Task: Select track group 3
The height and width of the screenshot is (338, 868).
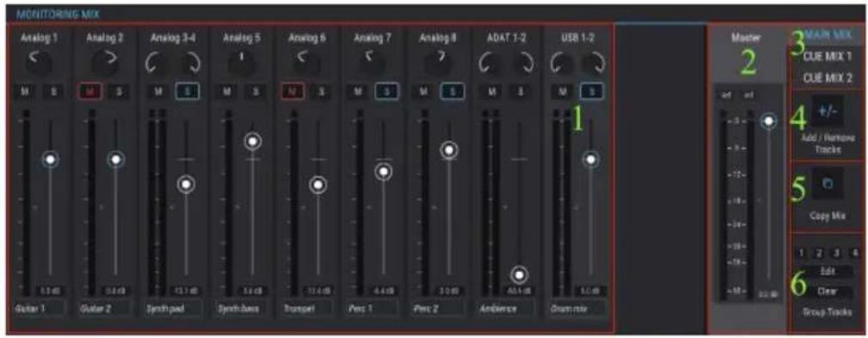Action: [x=837, y=253]
